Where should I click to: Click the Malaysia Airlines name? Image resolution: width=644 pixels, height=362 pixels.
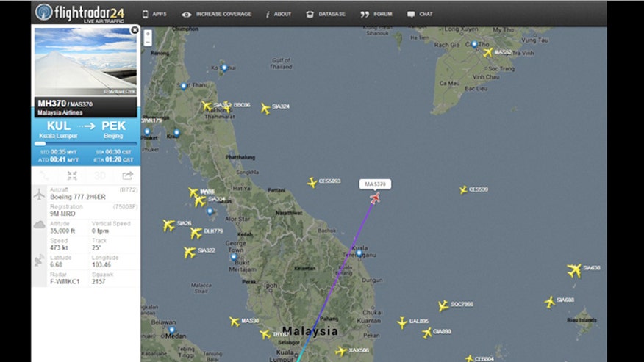pos(60,112)
